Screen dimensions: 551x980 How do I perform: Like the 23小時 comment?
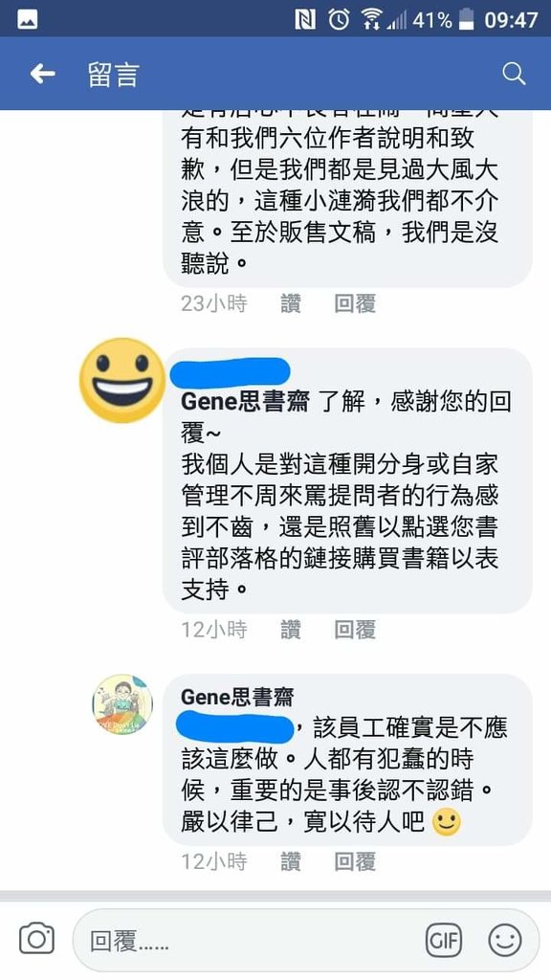[291, 303]
